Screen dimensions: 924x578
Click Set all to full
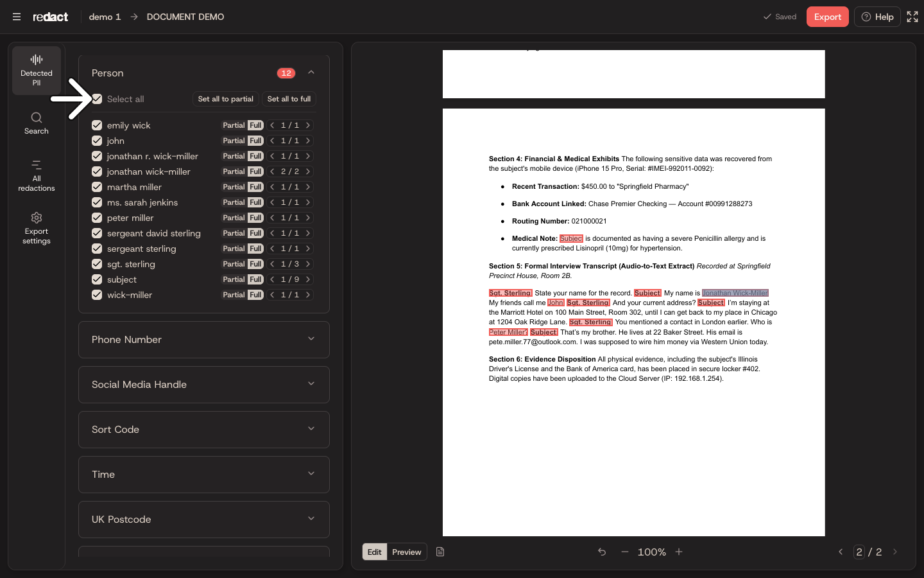click(x=289, y=99)
